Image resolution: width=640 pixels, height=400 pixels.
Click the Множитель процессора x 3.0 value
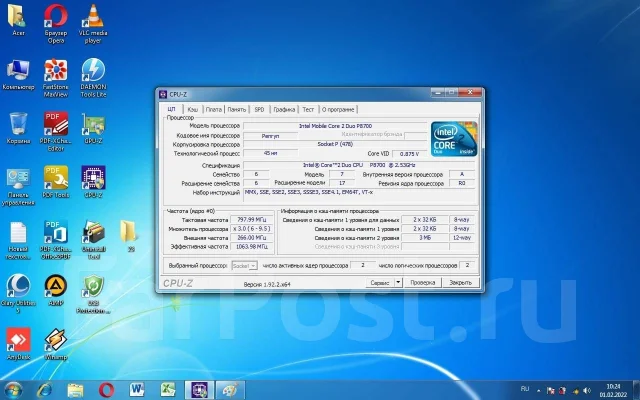click(252, 229)
